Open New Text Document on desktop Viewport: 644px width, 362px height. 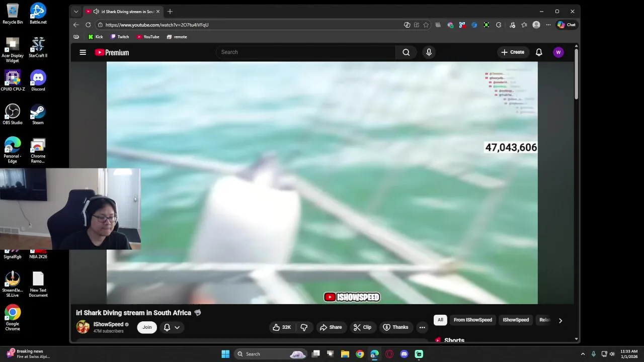38,285
